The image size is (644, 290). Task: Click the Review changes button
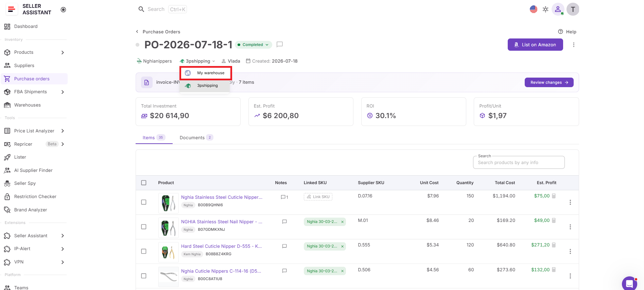coord(549,82)
